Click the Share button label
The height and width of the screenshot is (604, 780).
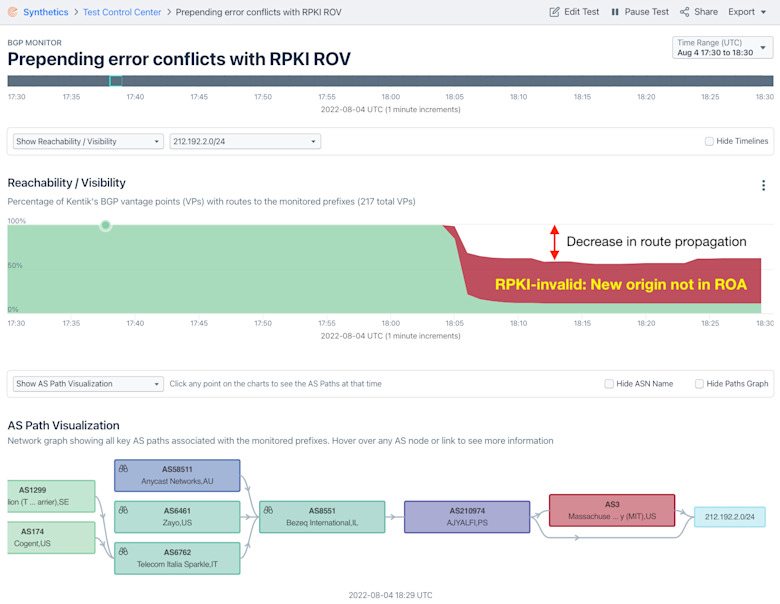706,12
